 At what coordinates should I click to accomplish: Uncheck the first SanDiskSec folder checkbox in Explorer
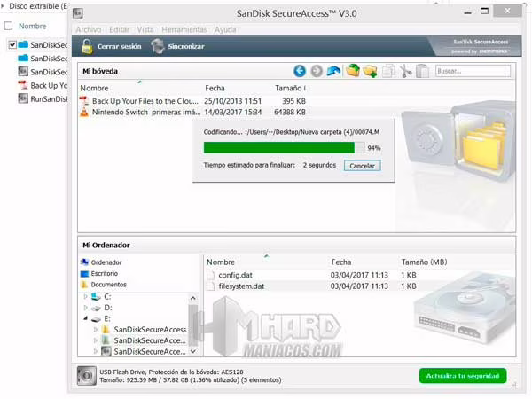(12, 44)
